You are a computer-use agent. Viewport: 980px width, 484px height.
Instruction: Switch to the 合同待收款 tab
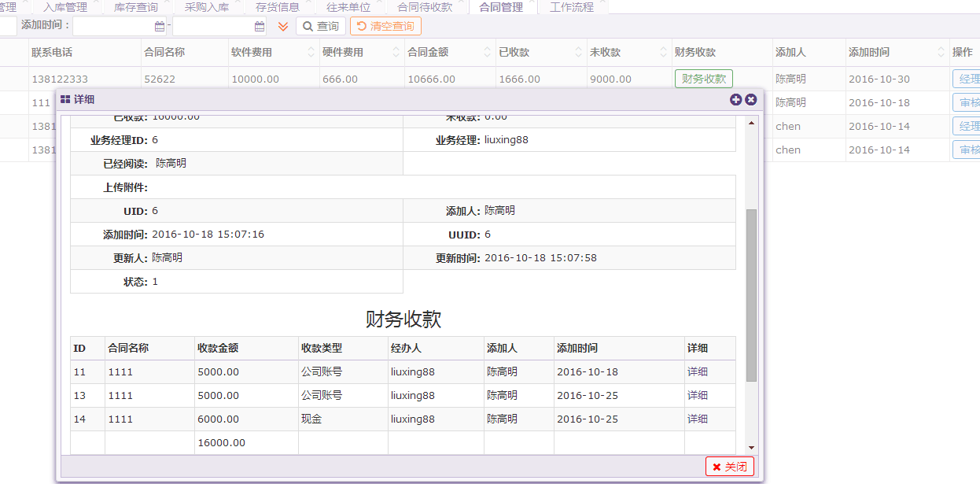point(425,7)
